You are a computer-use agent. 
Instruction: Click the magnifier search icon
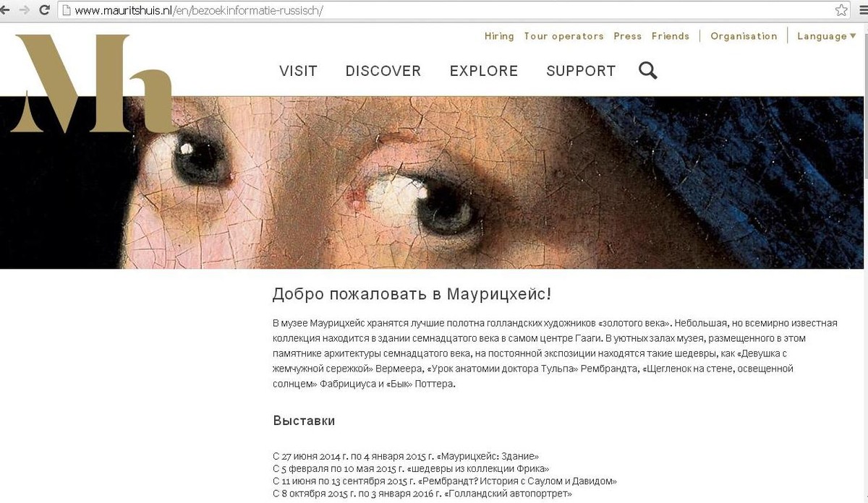point(648,70)
